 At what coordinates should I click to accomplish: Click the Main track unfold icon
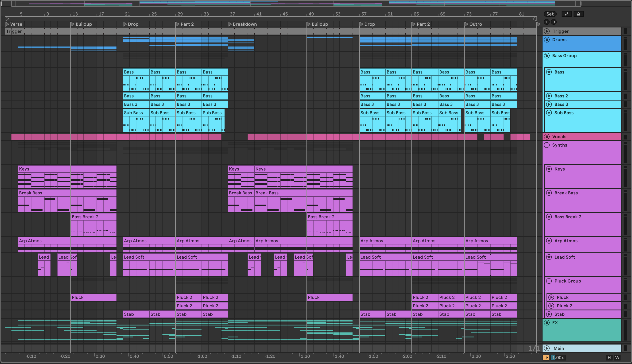pos(547,348)
